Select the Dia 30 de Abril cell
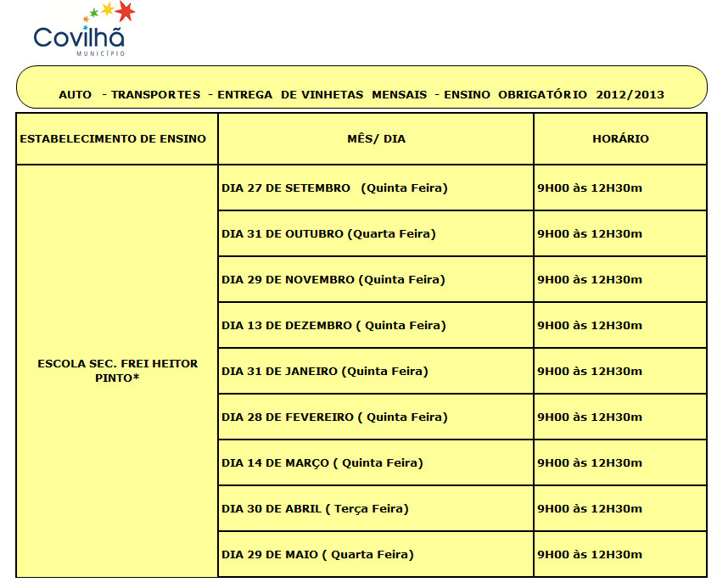Viewport: 717px width, 588px height. point(315,508)
